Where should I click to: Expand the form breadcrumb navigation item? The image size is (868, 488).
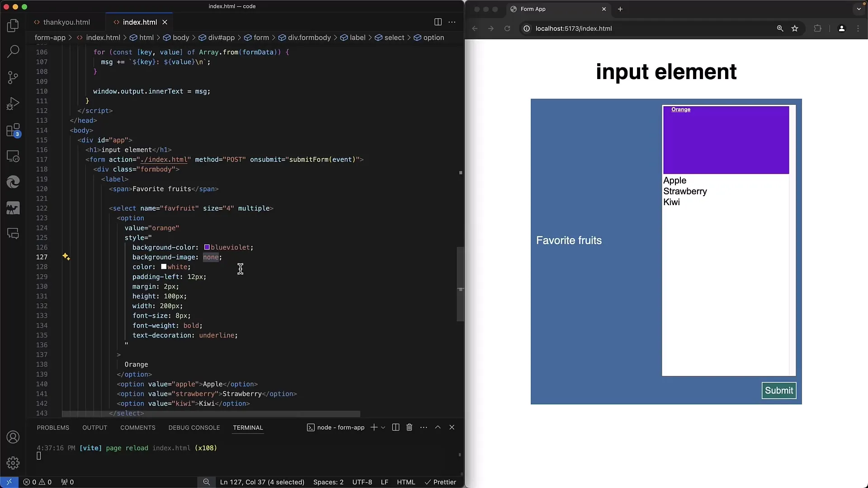point(261,37)
